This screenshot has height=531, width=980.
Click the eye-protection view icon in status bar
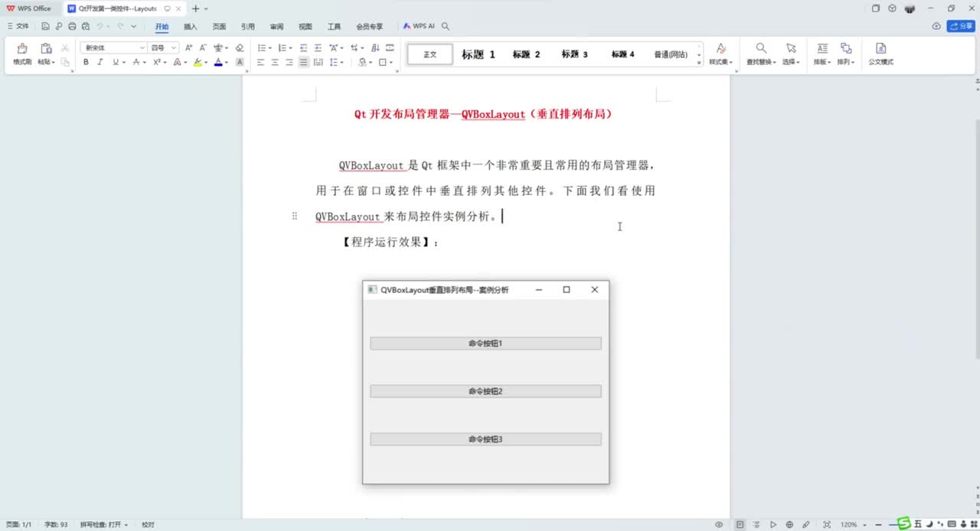[719, 525]
